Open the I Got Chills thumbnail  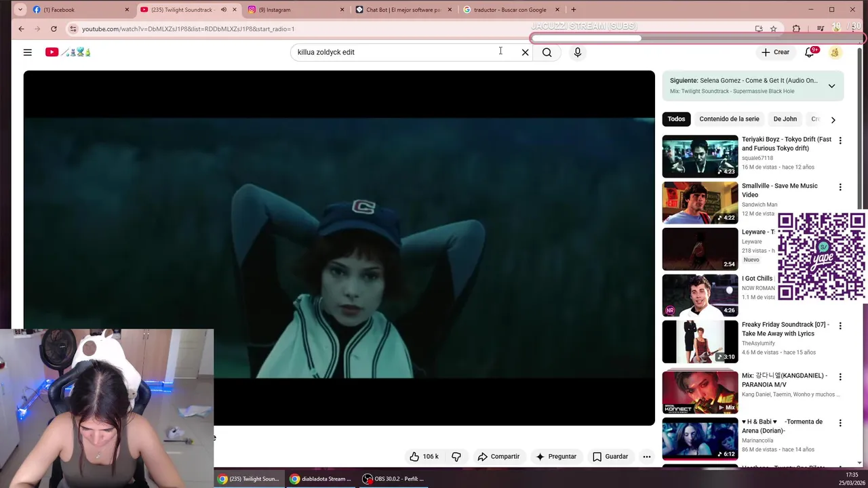coord(700,295)
